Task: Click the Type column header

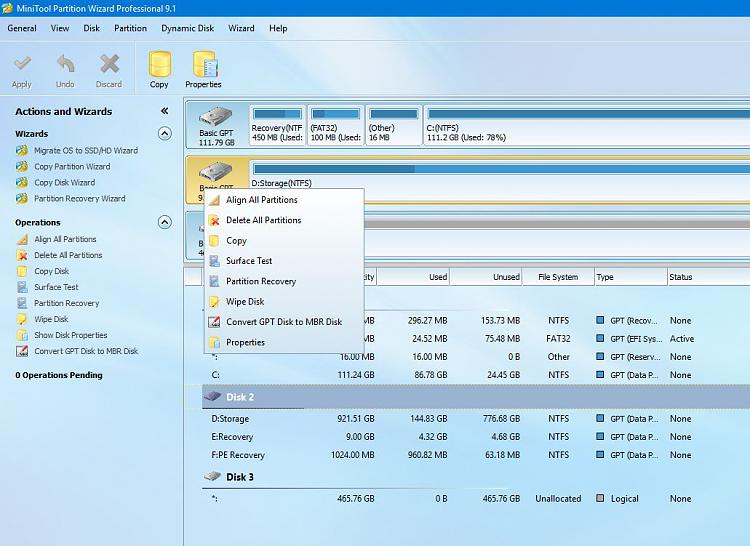Action: coord(631,277)
